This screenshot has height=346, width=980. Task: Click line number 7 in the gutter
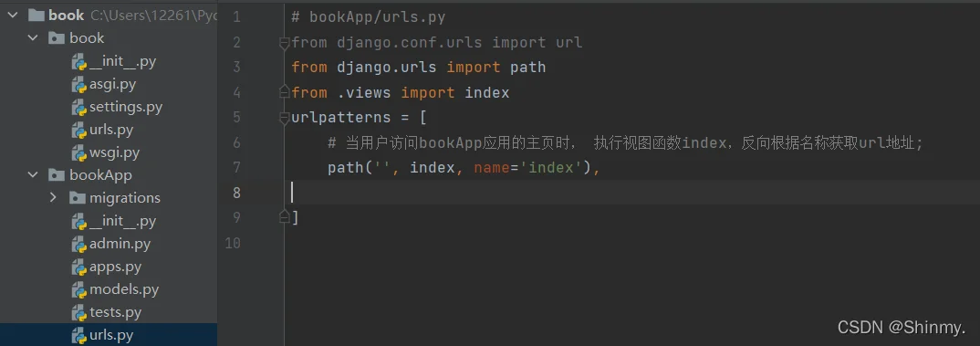(x=236, y=168)
